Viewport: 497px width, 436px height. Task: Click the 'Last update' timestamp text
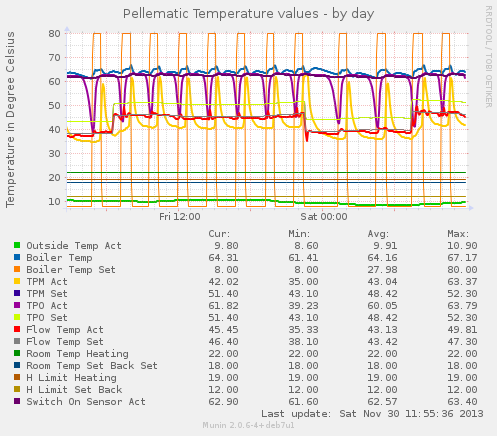372,414
